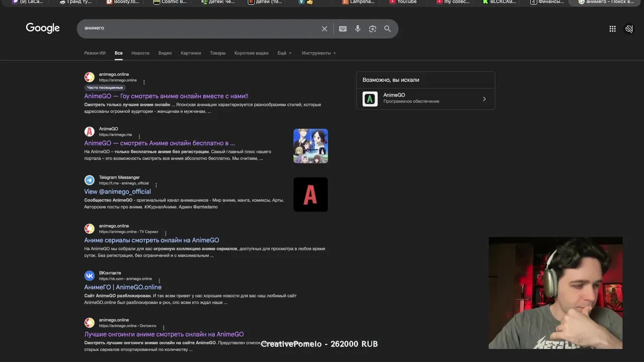Click the ВКонтакте site name text
Viewport: 644px width, 362px height.
pos(110,273)
